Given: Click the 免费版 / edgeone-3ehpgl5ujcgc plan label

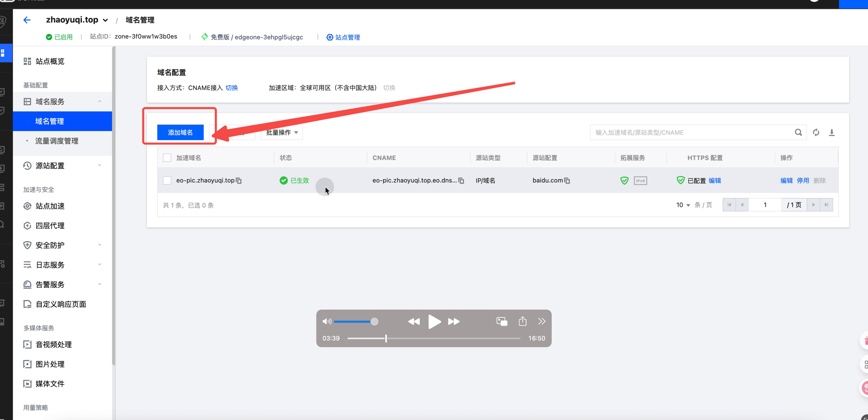Looking at the screenshot, I should click(257, 37).
